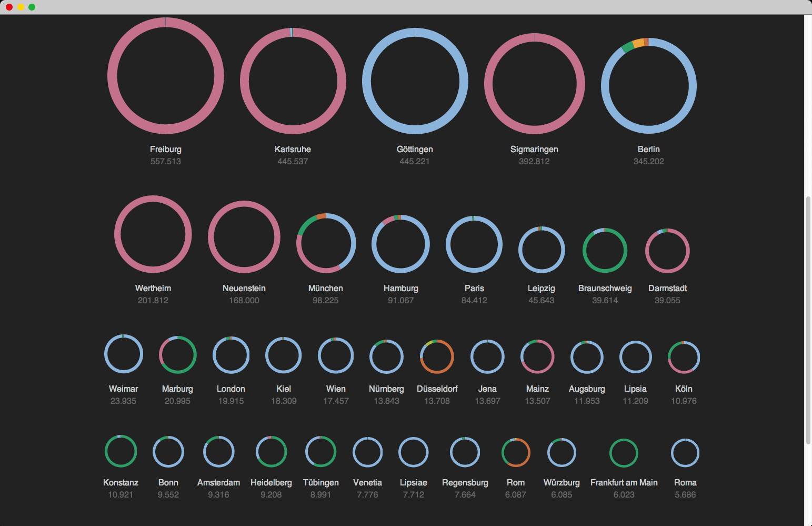Image resolution: width=812 pixels, height=526 pixels.
Task: Open the Wien ring chart
Action: [336, 355]
